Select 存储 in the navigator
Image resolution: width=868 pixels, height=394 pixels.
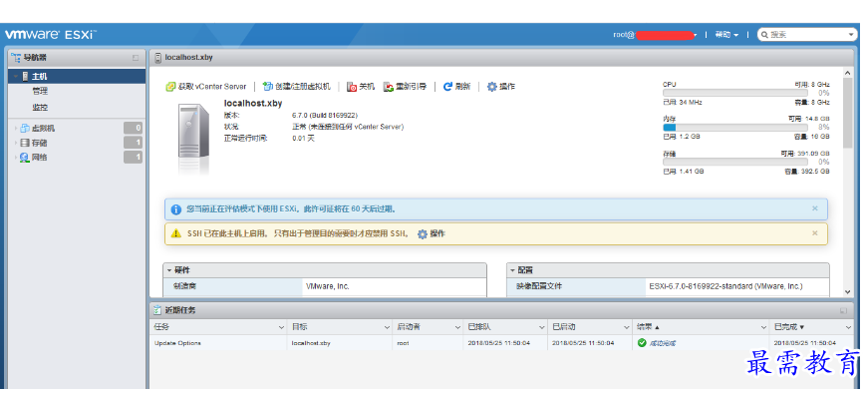(x=40, y=143)
